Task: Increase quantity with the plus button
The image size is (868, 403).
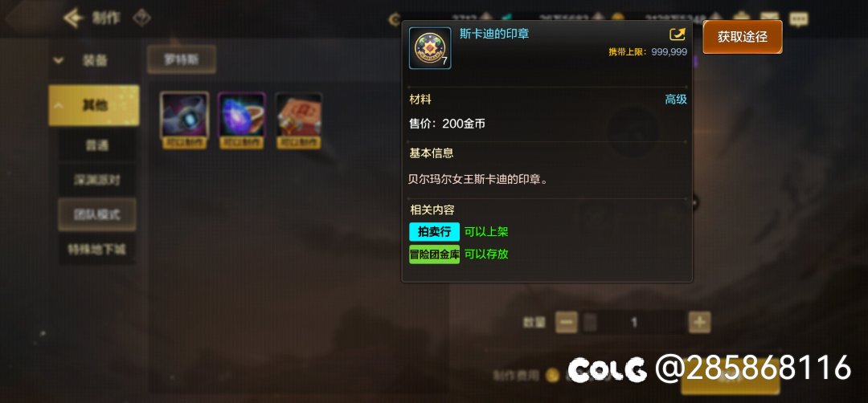Action: tap(700, 322)
